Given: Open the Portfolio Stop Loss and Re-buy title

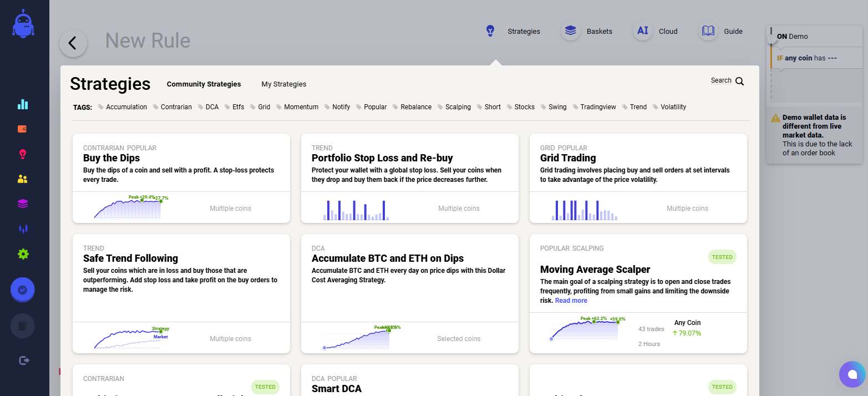Looking at the screenshot, I should pos(382,158).
